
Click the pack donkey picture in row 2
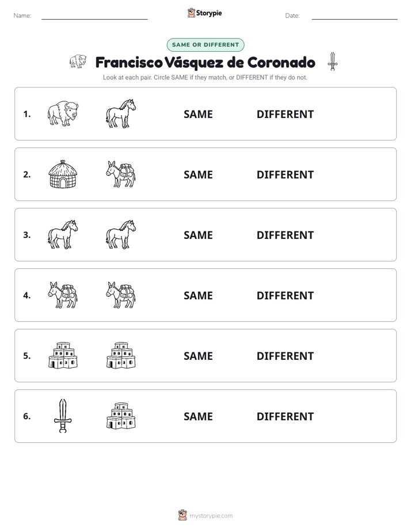121,174
